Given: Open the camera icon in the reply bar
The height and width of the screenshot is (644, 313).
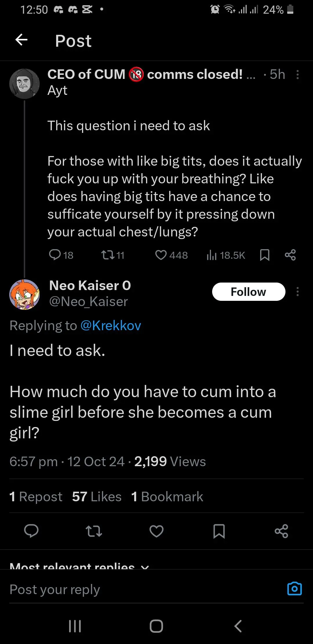Looking at the screenshot, I should (295, 589).
